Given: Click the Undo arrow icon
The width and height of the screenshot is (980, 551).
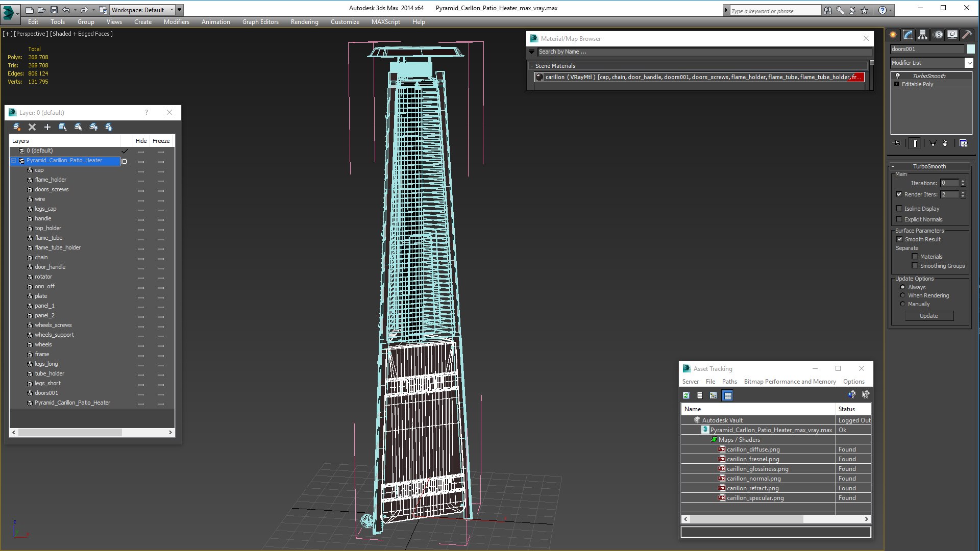Looking at the screenshot, I should click(x=66, y=10).
